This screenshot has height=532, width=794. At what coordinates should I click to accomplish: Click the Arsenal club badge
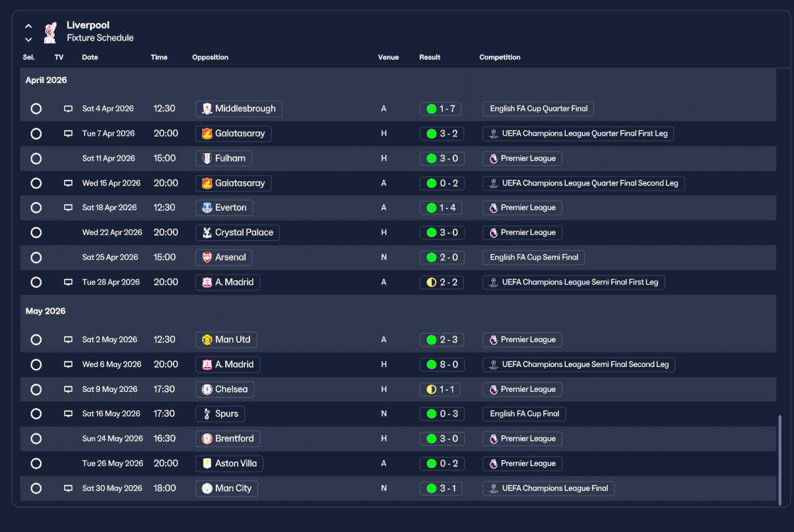(x=207, y=257)
